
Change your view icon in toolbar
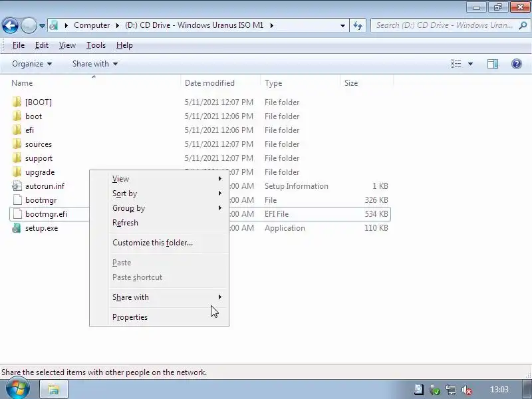(456, 64)
